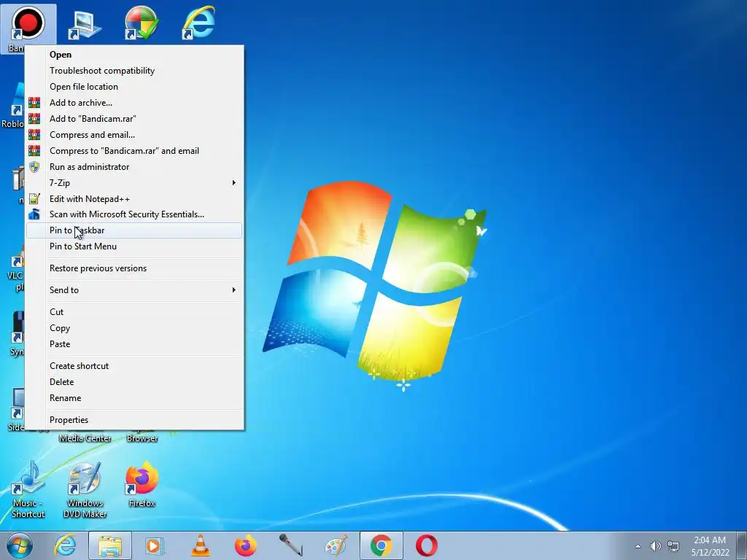Select Restore previous versions
The height and width of the screenshot is (560, 747).
134,268
